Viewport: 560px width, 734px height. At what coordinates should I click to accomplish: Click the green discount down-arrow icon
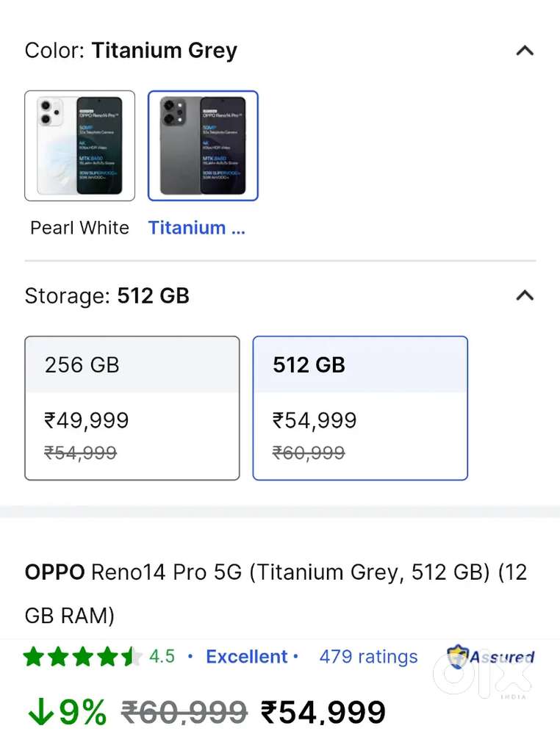40,712
